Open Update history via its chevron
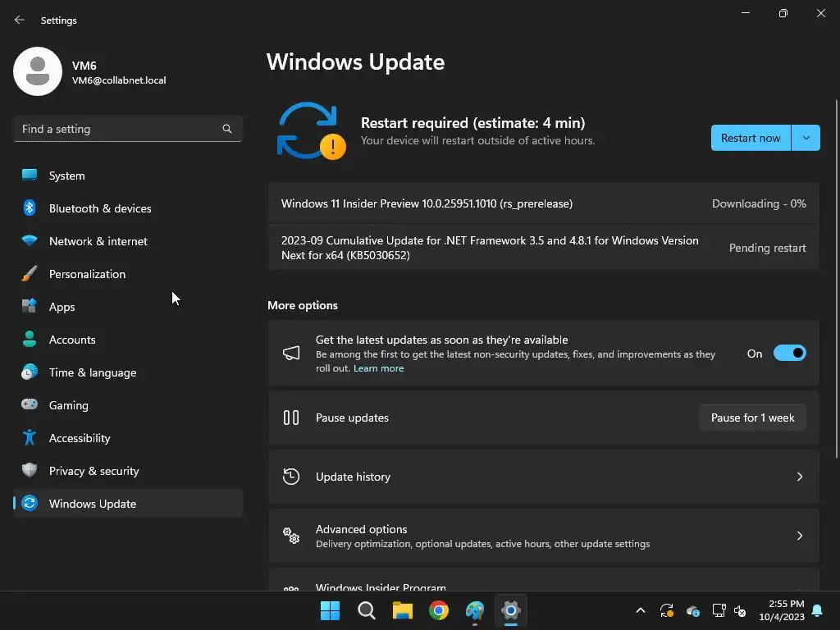840x630 pixels. tap(799, 477)
